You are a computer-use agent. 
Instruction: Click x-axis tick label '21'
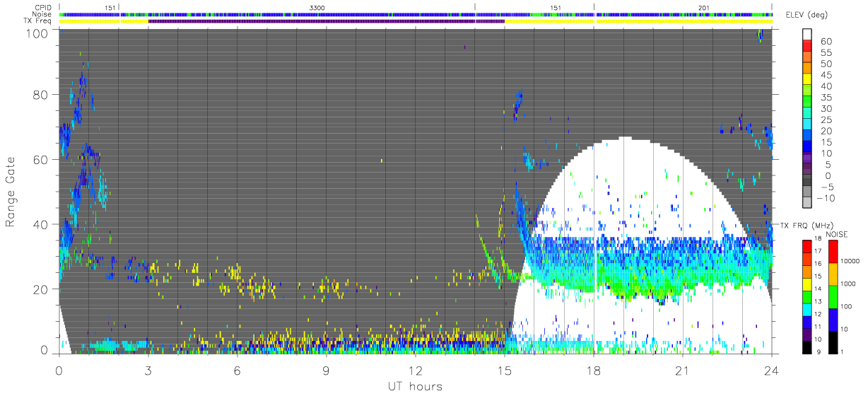pyautogui.click(x=683, y=370)
